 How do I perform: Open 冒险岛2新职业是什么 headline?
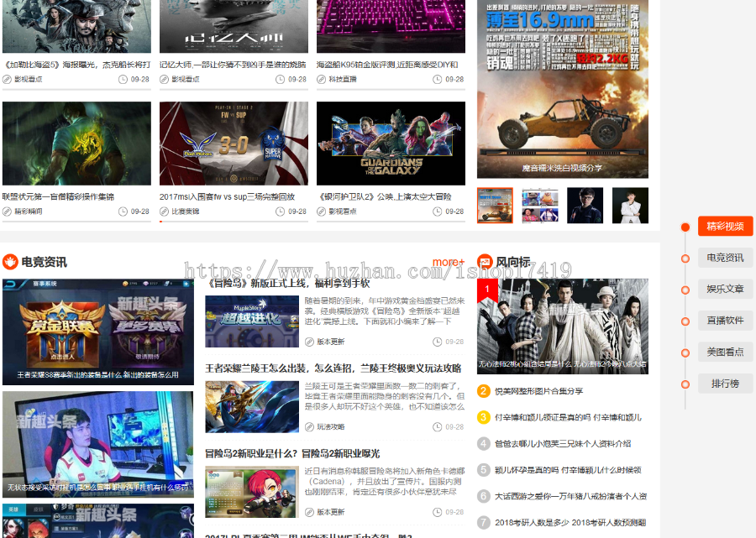point(292,453)
